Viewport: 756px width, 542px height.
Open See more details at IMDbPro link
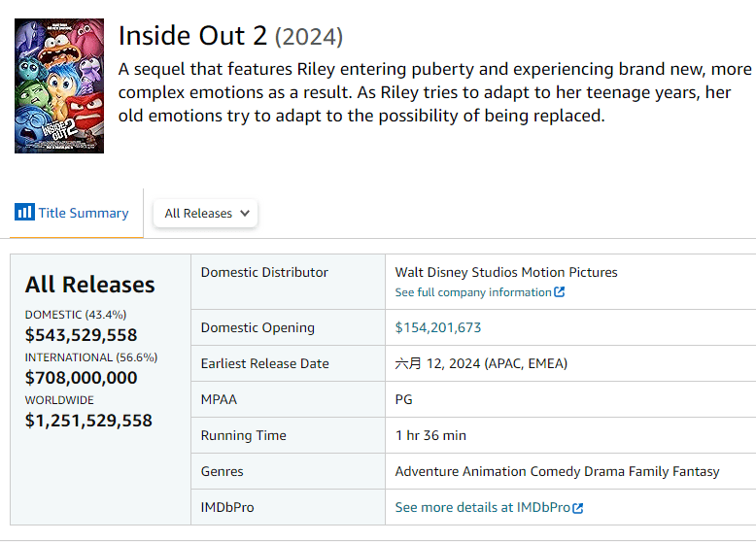[x=483, y=507]
